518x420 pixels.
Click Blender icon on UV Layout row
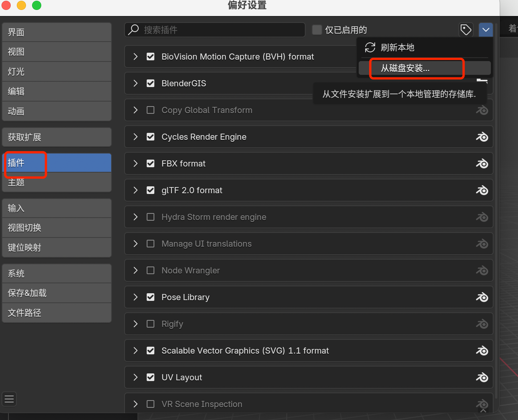click(482, 378)
